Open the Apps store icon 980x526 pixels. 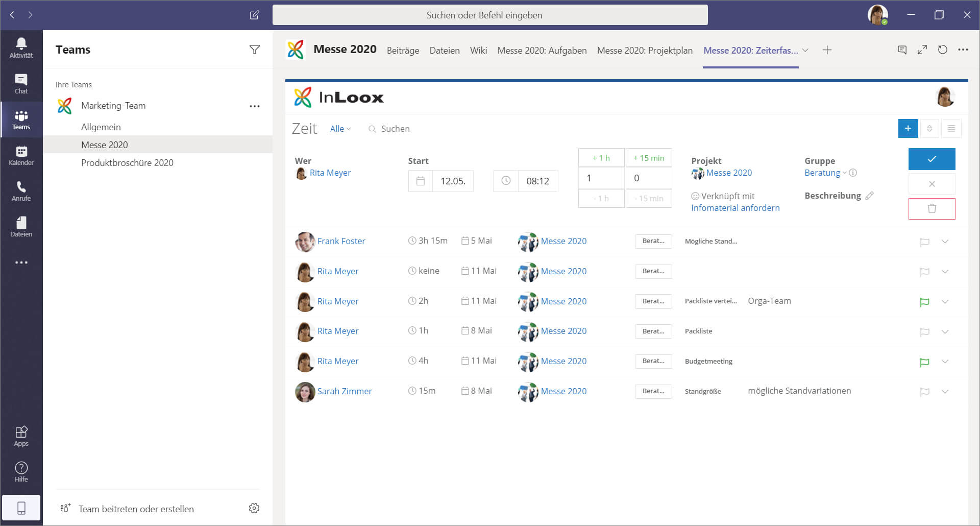[x=21, y=436]
